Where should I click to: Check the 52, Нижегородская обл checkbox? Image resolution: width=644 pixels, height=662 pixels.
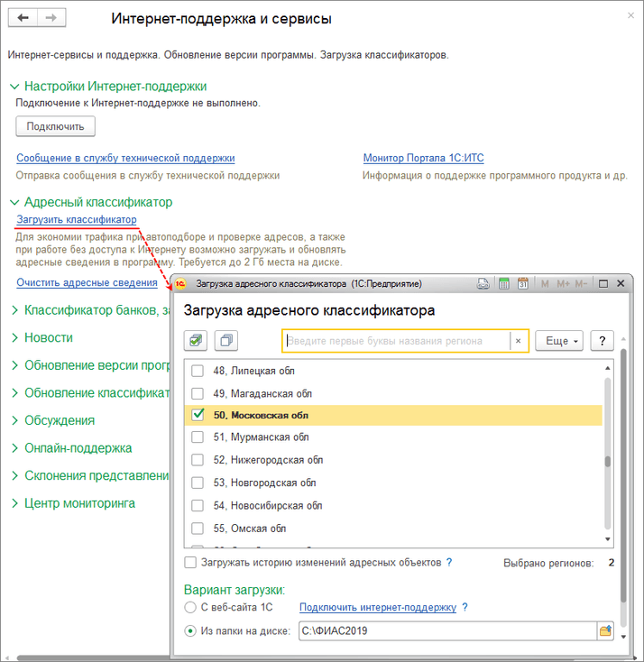198,459
